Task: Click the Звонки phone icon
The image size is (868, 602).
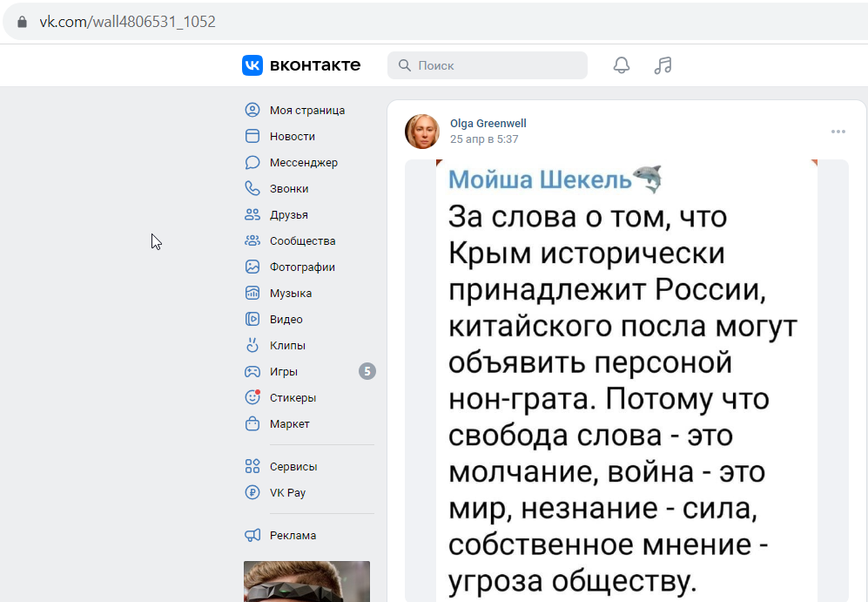Action: [252, 188]
